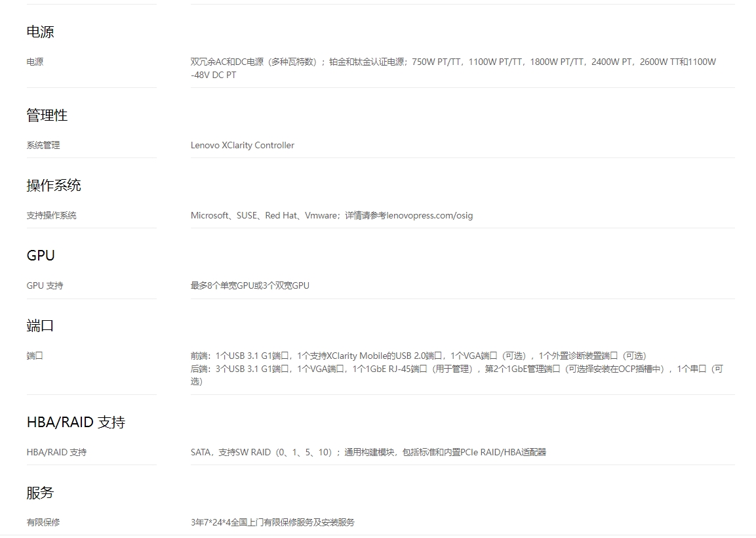Click the Lenovo XClarity Controller value

[242, 145]
